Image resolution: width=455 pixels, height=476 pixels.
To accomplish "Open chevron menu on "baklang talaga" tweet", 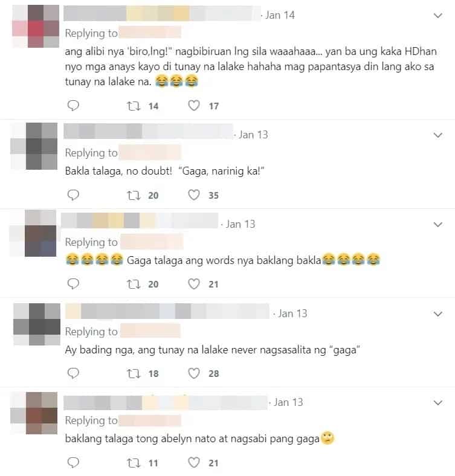I will [437, 403].
